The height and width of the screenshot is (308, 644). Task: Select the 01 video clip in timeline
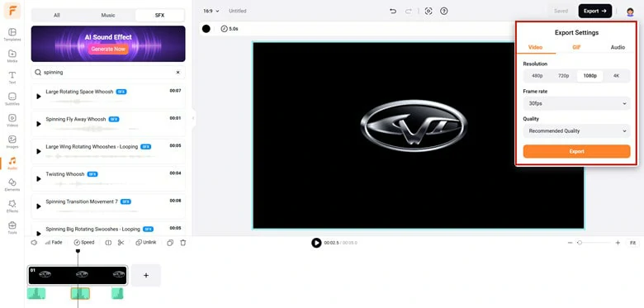coord(78,275)
